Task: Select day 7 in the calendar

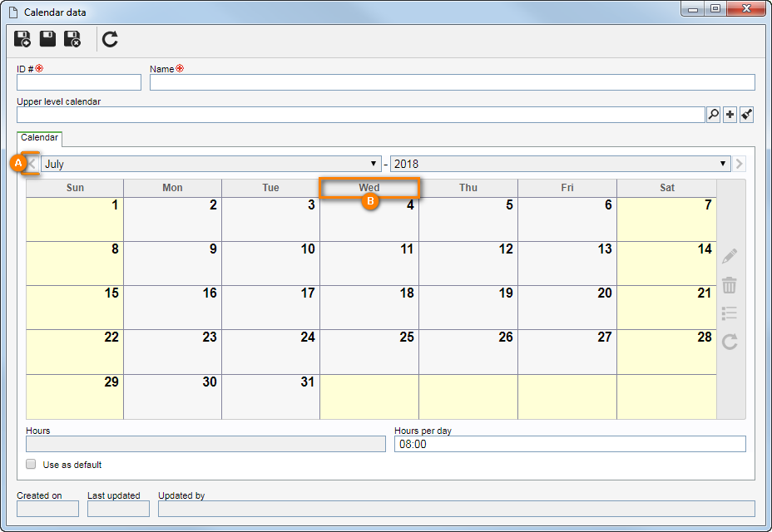Action: tap(666, 219)
